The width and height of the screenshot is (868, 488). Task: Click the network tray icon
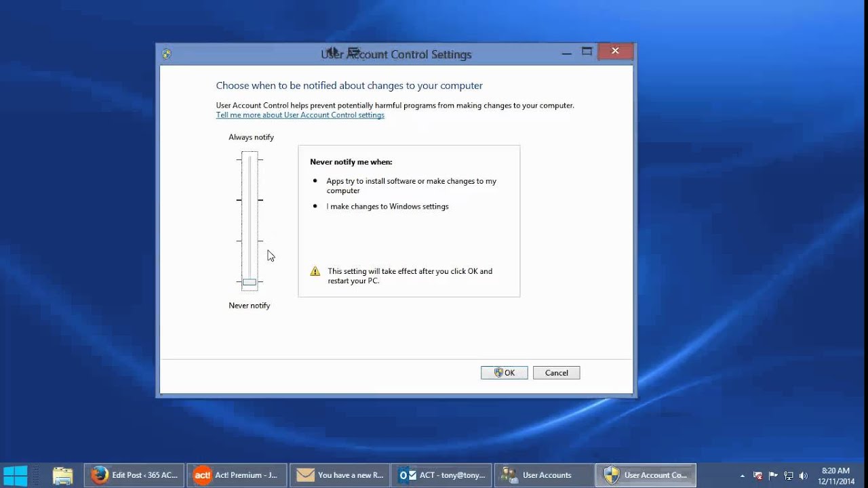click(x=789, y=476)
